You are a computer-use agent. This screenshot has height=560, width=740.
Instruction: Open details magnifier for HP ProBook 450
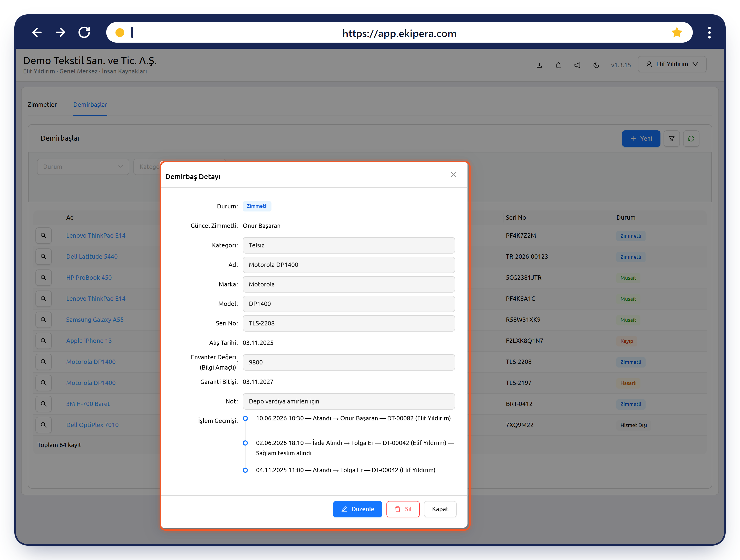point(43,278)
